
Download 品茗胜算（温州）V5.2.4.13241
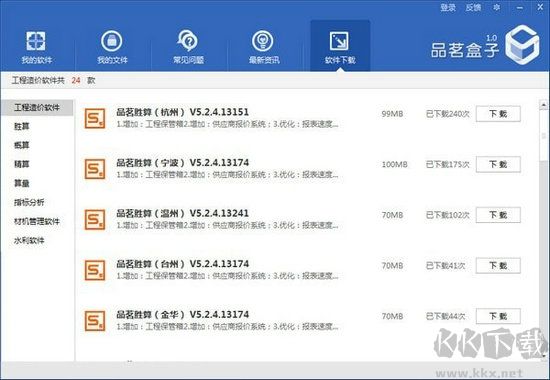click(498, 215)
